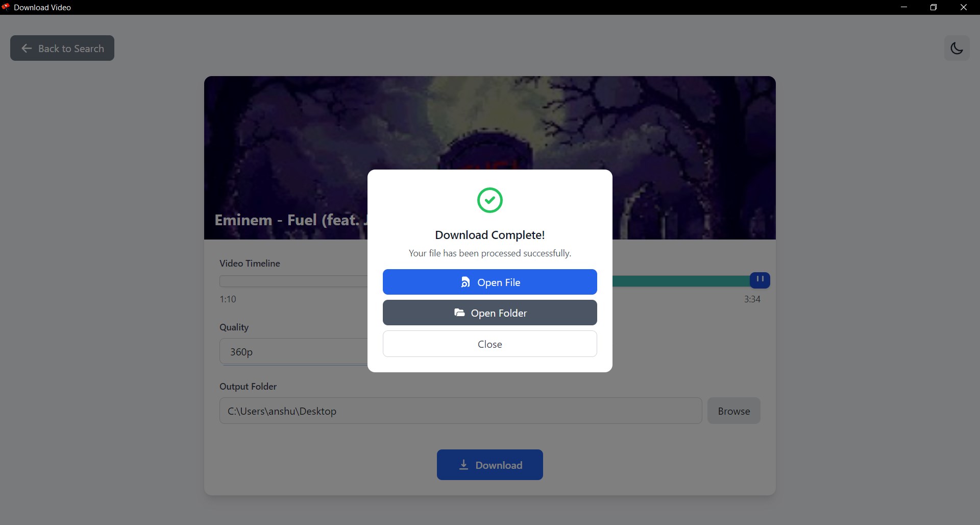
Task: Open the containing folder via Open Folder
Action: click(x=490, y=313)
